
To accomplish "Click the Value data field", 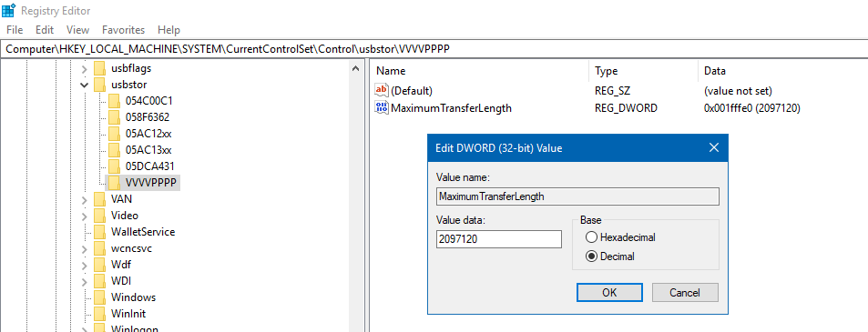I will 499,239.
